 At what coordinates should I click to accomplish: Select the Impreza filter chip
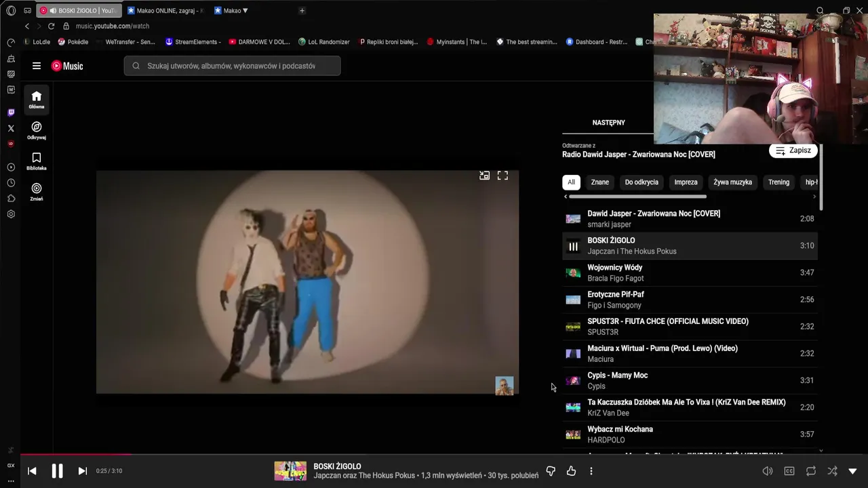click(686, 182)
